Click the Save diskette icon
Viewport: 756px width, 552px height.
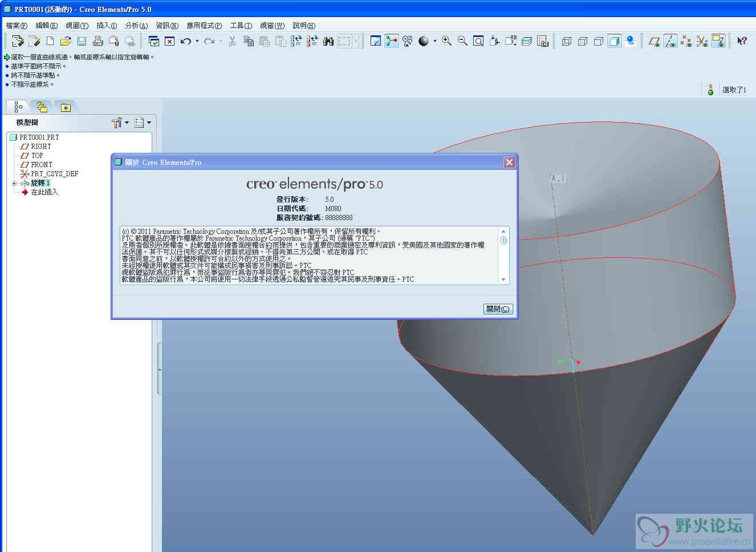[x=82, y=41]
